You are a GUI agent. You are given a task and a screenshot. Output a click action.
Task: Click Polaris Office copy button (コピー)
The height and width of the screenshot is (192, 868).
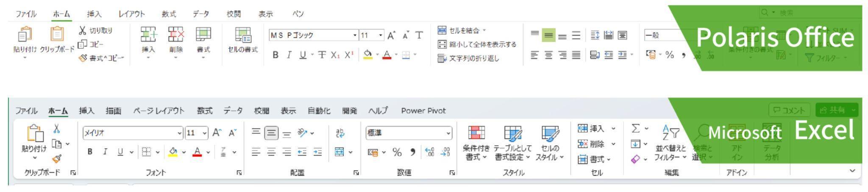(x=90, y=44)
